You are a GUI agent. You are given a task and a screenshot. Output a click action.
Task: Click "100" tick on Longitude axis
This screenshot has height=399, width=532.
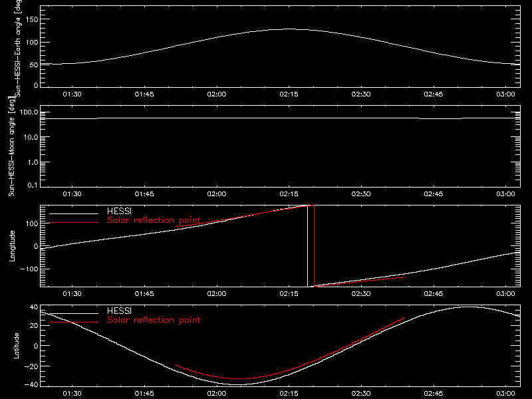[32, 223]
